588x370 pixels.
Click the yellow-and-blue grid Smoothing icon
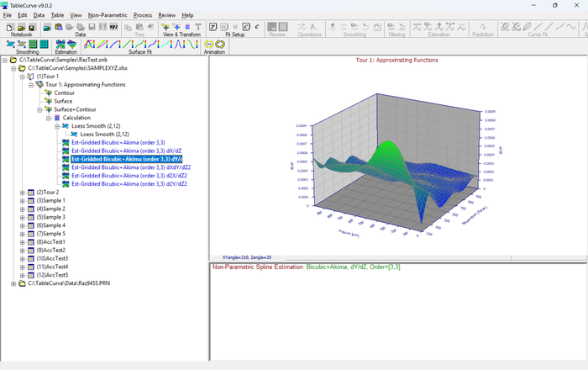coord(33,45)
